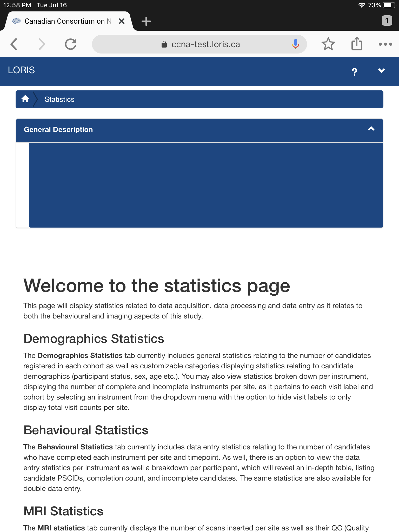Image resolution: width=399 pixels, height=532 pixels.
Task: Reload the current page
Action: click(x=71, y=44)
